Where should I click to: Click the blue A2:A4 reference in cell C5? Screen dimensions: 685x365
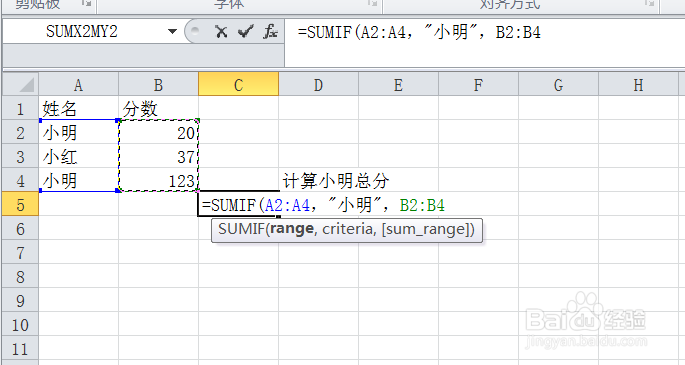tap(287, 205)
